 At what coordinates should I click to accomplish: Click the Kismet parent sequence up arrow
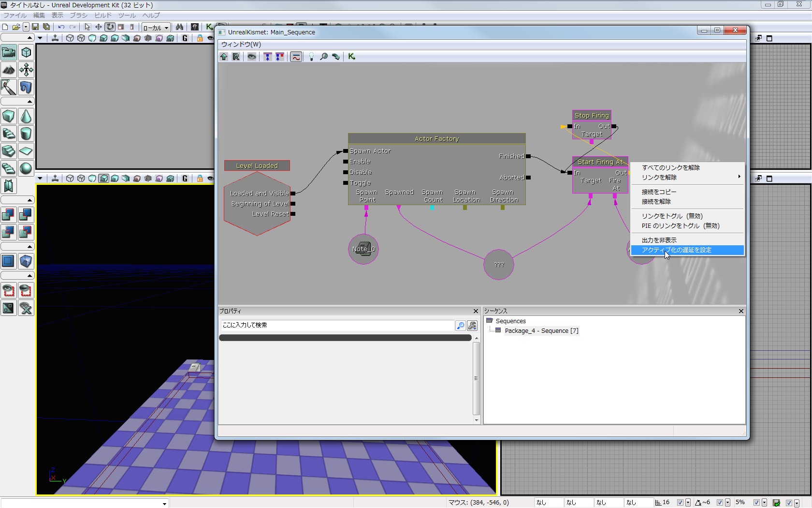224,57
